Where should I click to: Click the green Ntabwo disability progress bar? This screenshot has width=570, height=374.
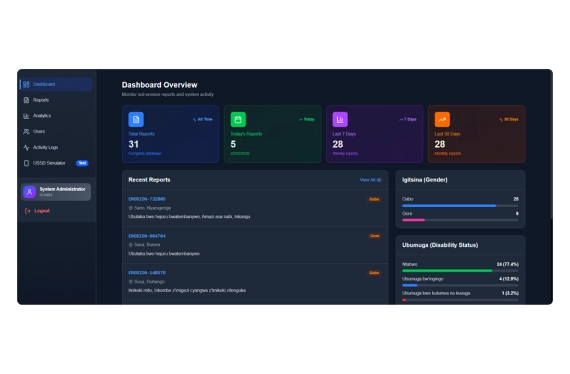[x=447, y=271]
